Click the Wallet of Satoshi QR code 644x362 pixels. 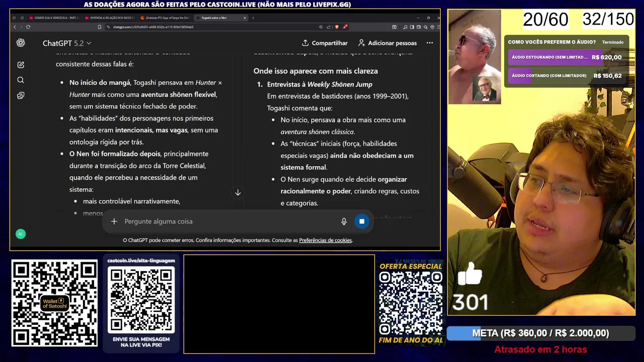54,303
